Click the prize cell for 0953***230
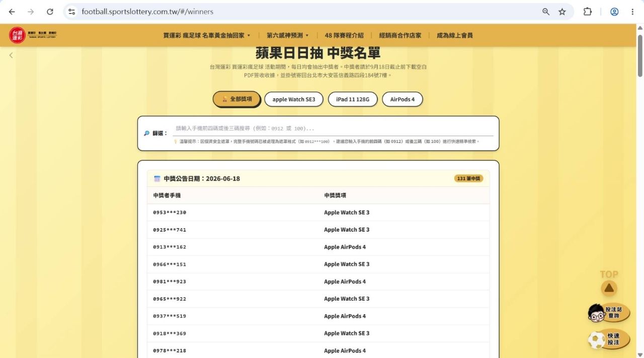 [347, 212]
